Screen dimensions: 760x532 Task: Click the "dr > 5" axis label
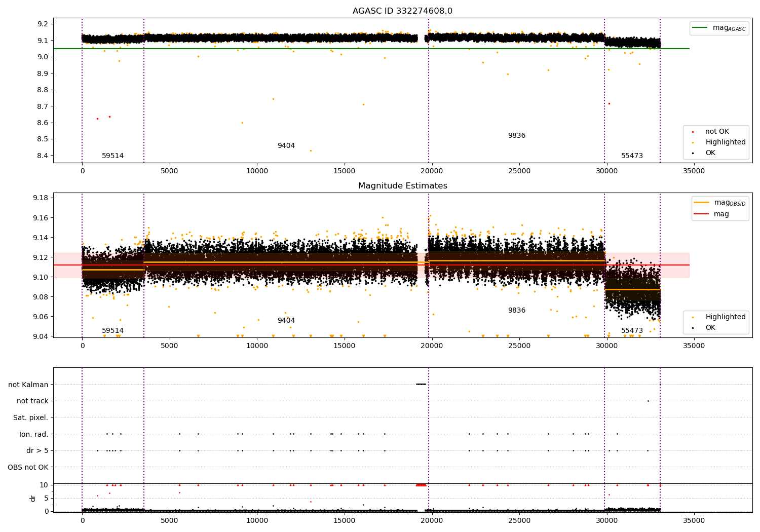click(37, 451)
